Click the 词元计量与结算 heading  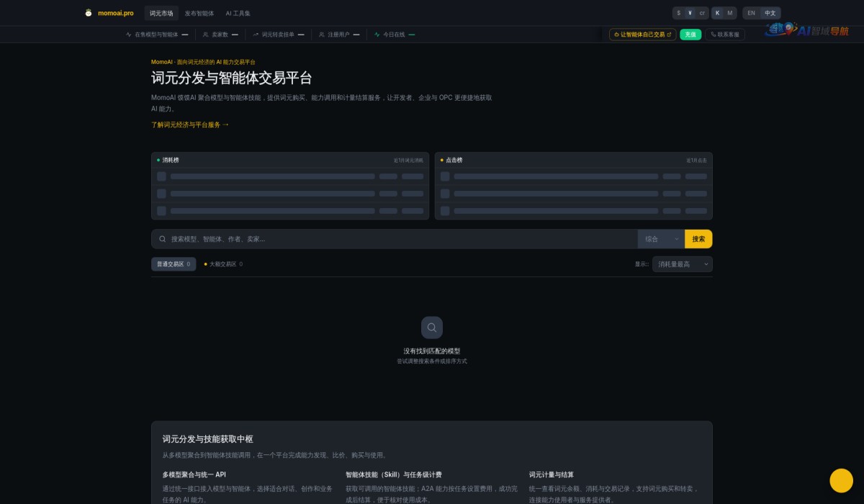tap(552, 474)
